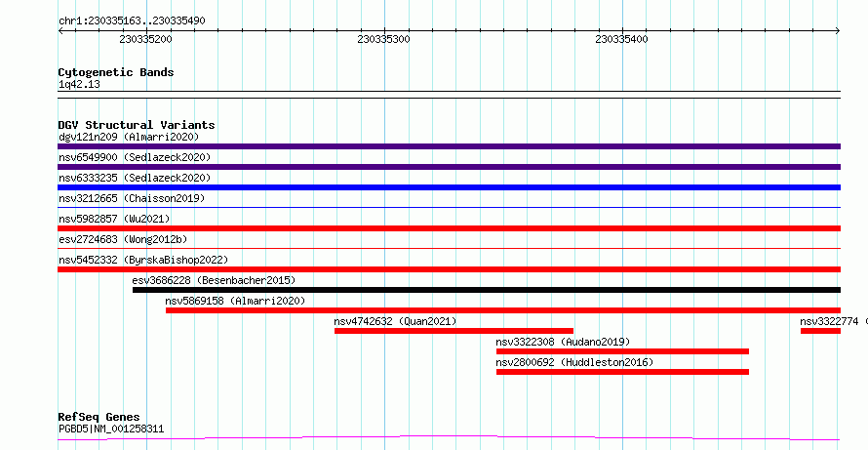Screen dimensions: 868x450
Task: Click the nsv6549900 (Sedlazeck2020) label
Action: (135, 157)
